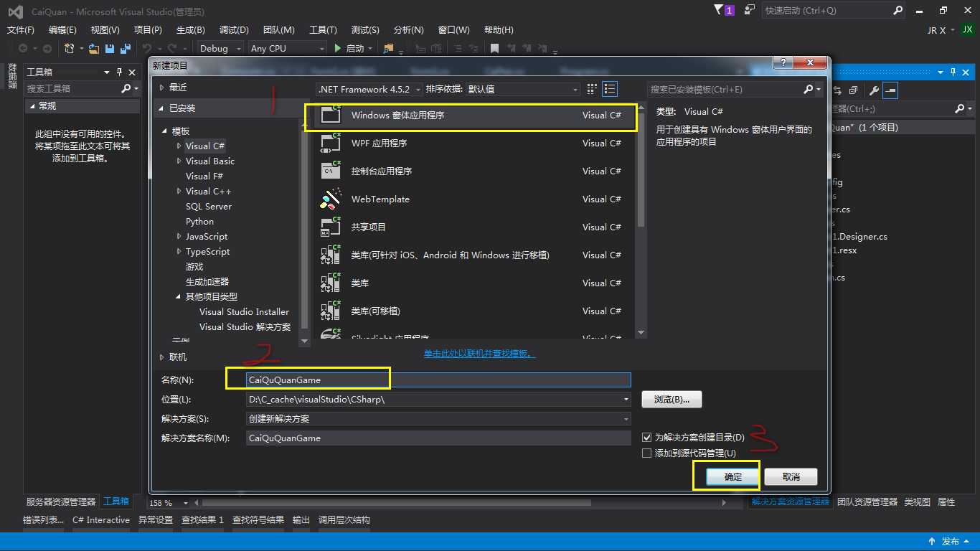Click the bookmark icon in main toolbar

click(x=494, y=48)
